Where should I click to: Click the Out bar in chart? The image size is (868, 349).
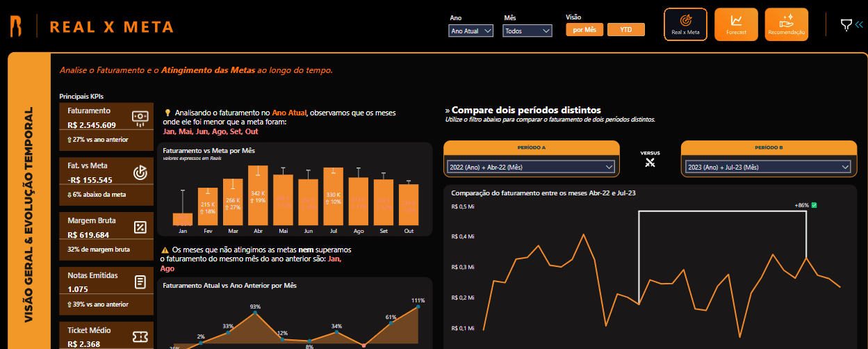pos(409,205)
